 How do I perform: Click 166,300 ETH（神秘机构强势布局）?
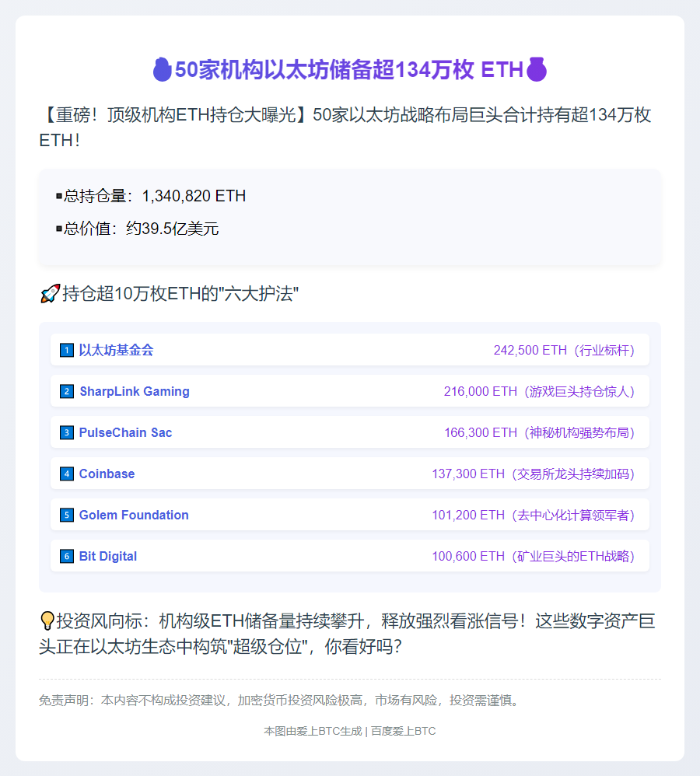tap(539, 432)
